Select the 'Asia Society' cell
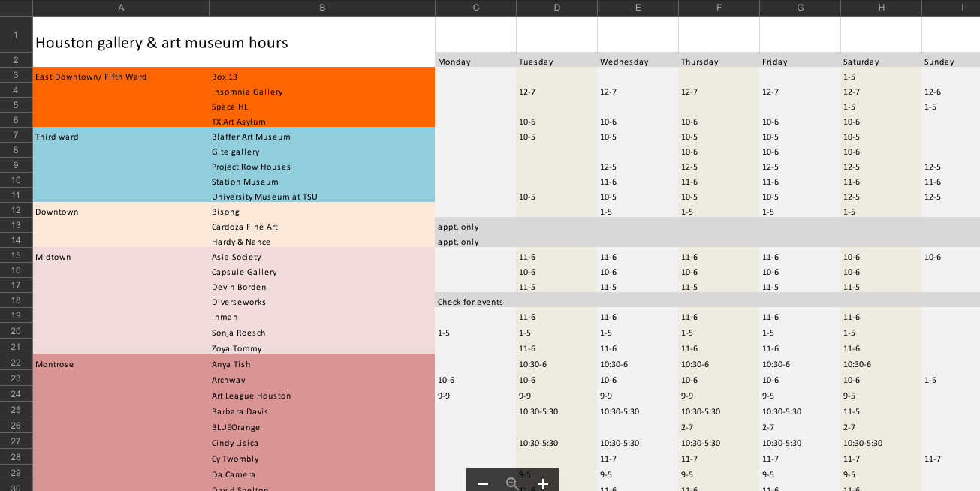 click(322, 255)
